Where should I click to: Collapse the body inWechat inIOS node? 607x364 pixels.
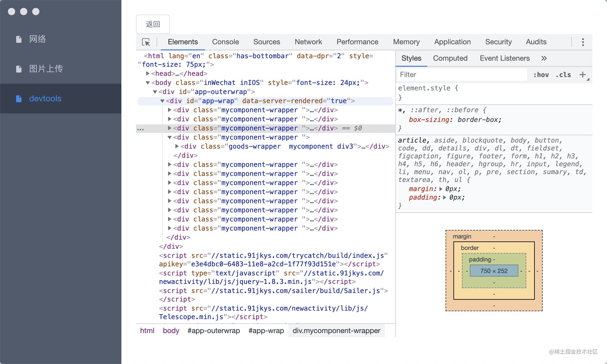click(148, 83)
